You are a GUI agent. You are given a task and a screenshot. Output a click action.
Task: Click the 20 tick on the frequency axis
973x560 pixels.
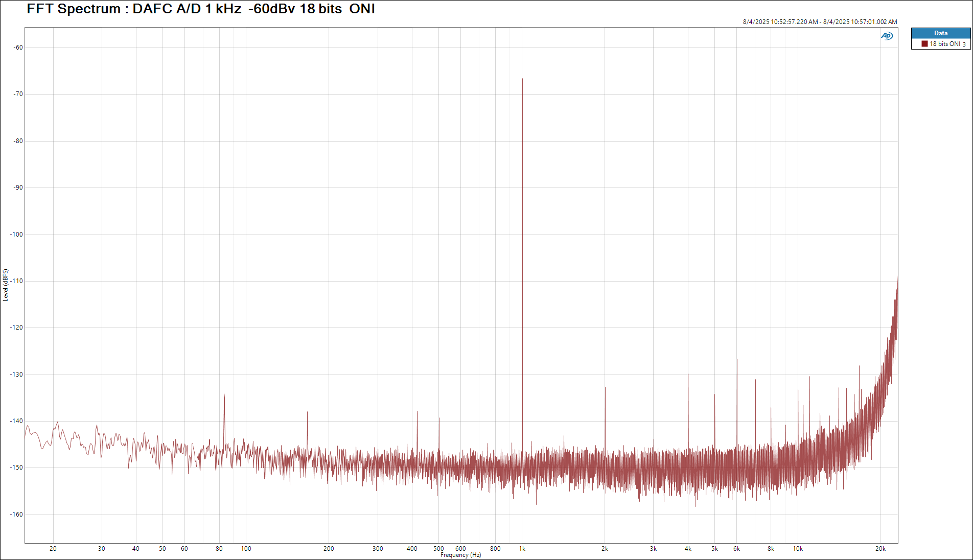pyautogui.click(x=53, y=549)
